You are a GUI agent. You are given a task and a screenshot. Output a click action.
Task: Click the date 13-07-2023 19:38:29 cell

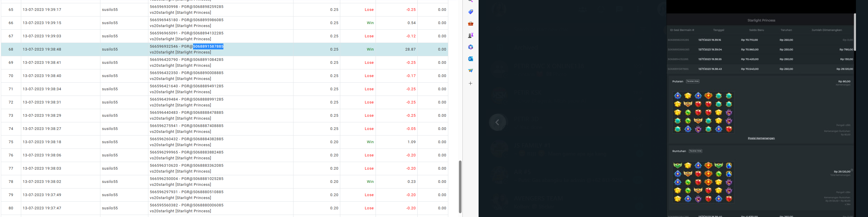(42, 116)
